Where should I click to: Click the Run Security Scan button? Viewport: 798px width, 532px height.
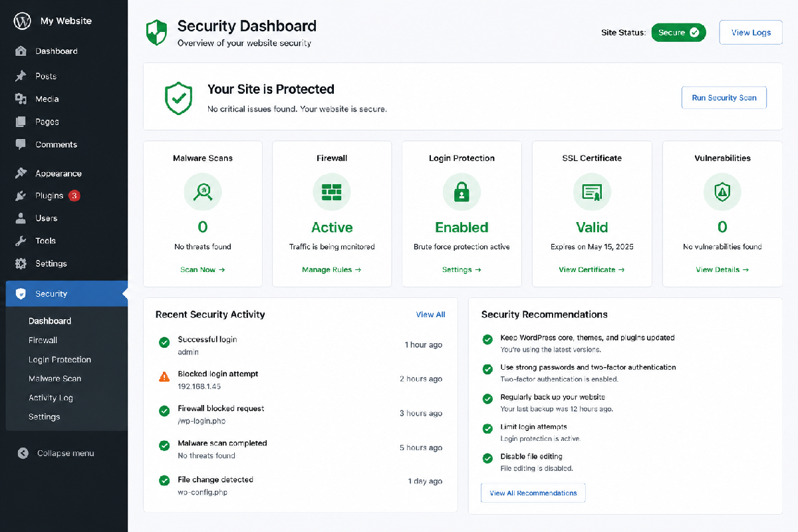tap(724, 98)
